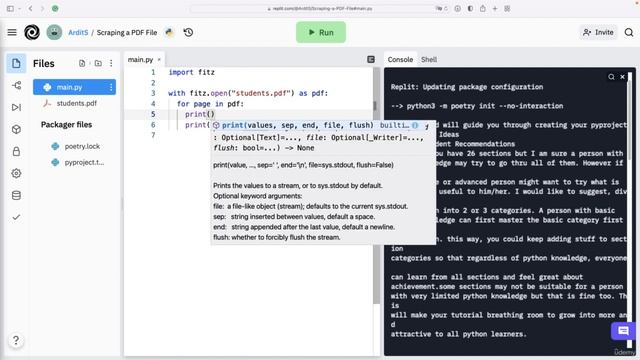The width and height of the screenshot is (640, 360).
Task: Invite collaborators with Invite button
Action: [x=598, y=32]
